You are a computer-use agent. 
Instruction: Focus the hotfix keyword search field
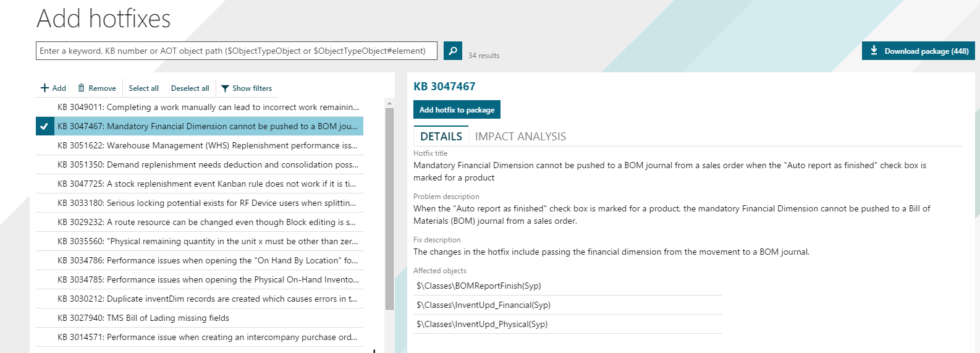click(236, 51)
